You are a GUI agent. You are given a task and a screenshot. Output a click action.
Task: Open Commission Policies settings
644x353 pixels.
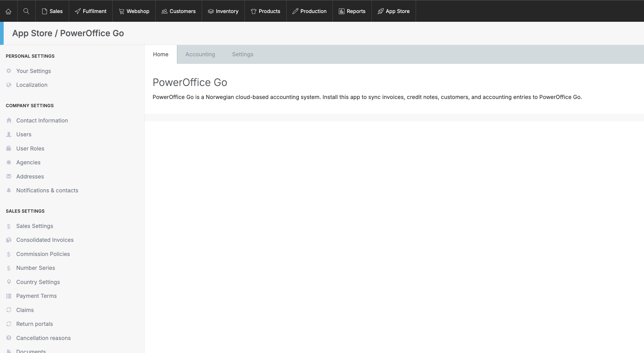click(43, 254)
